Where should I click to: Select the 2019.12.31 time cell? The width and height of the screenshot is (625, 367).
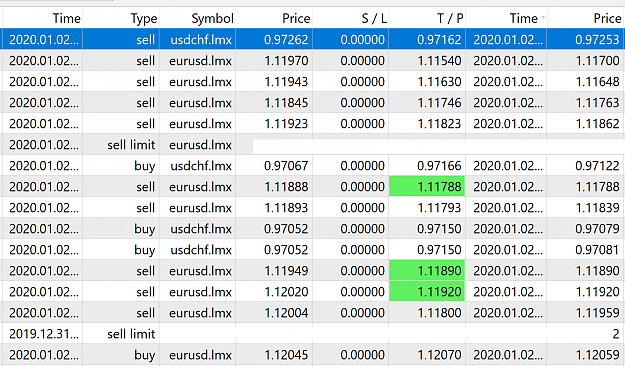click(44, 334)
